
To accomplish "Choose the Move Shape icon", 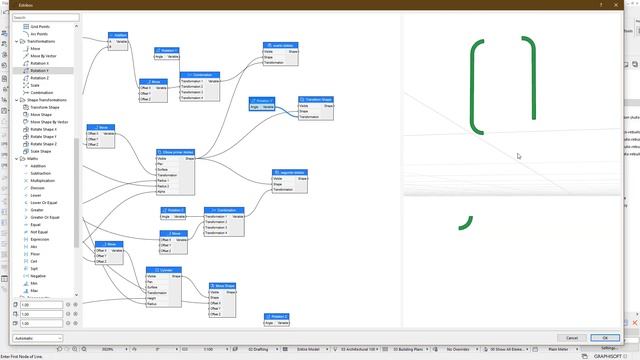I will click(x=26, y=115).
